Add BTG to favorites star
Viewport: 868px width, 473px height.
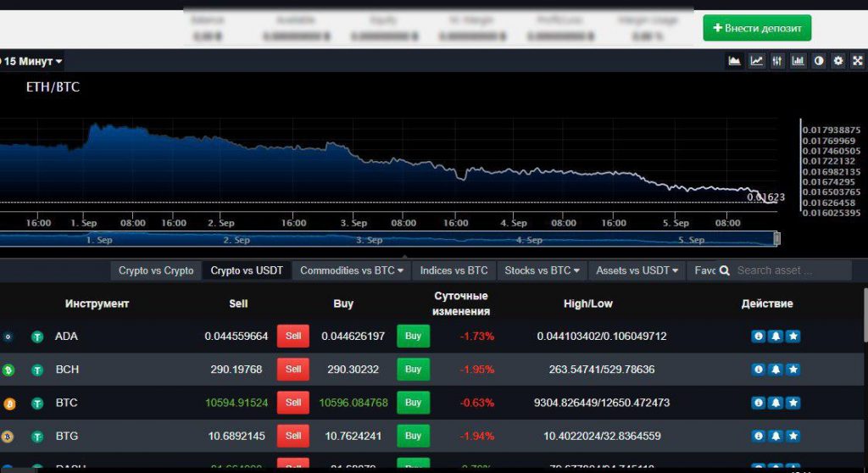793,436
